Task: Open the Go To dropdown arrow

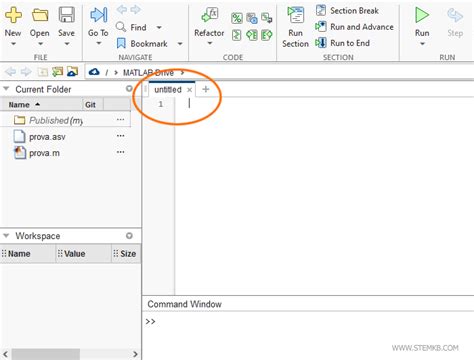Action: coord(98,43)
